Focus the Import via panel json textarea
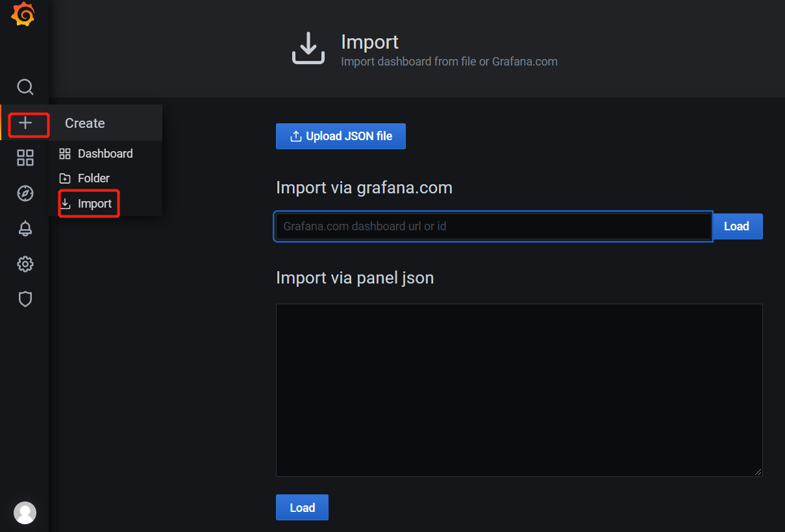 click(519, 391)
